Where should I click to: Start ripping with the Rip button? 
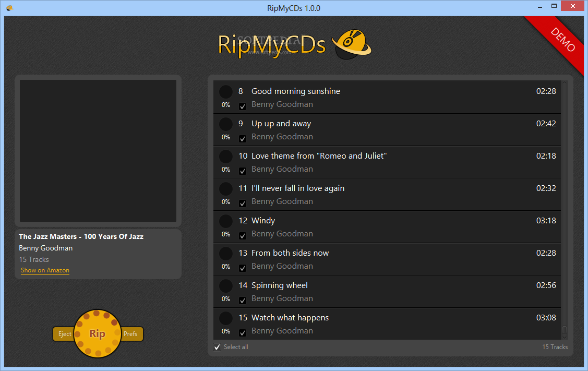98,333
